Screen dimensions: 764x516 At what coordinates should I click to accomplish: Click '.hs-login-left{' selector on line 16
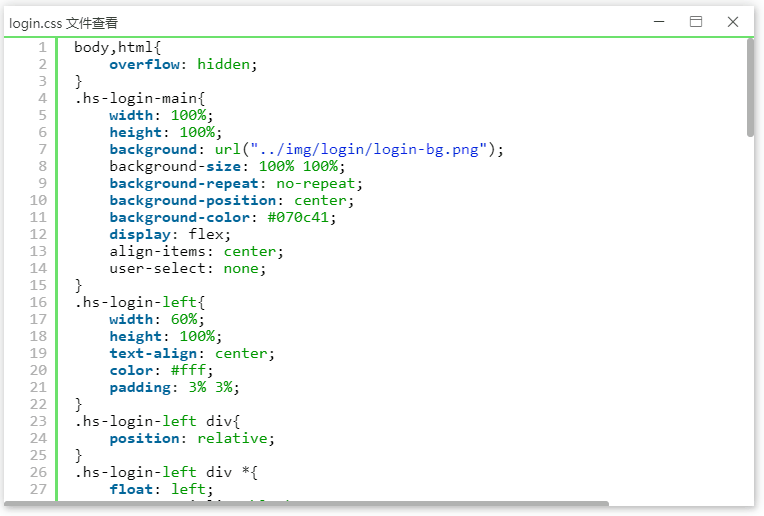point(140,302)
